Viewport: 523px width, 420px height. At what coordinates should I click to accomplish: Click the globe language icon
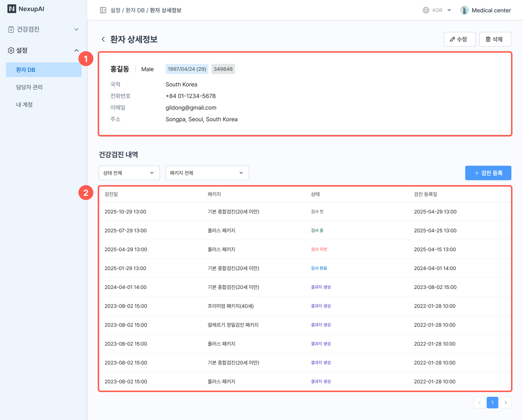(x=426, y=10)
